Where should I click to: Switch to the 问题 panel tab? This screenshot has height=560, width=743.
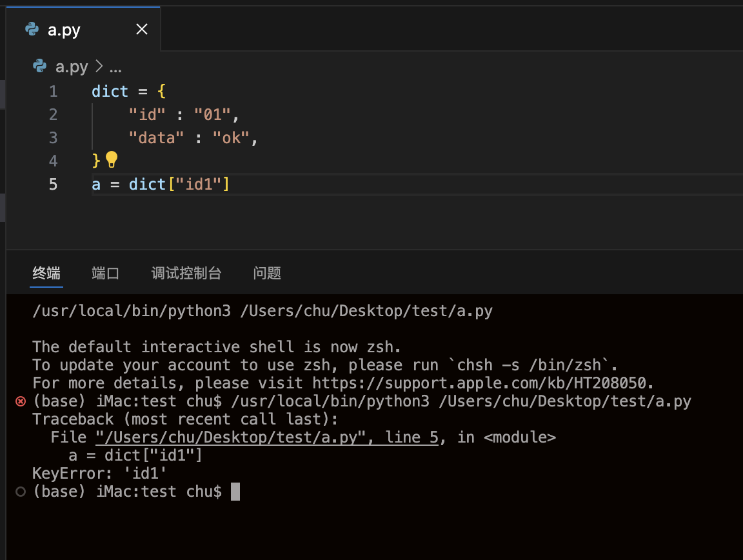coord(267,273)
